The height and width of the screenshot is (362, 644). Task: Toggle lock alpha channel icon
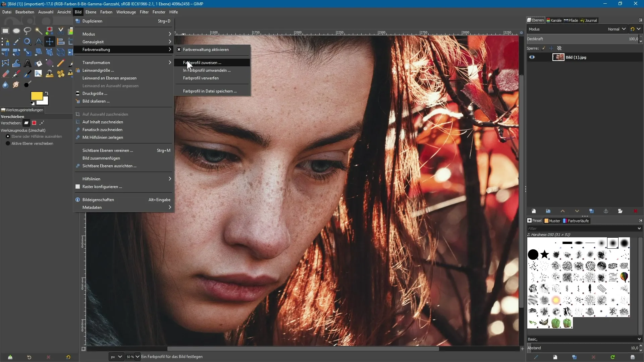(559, 48)
